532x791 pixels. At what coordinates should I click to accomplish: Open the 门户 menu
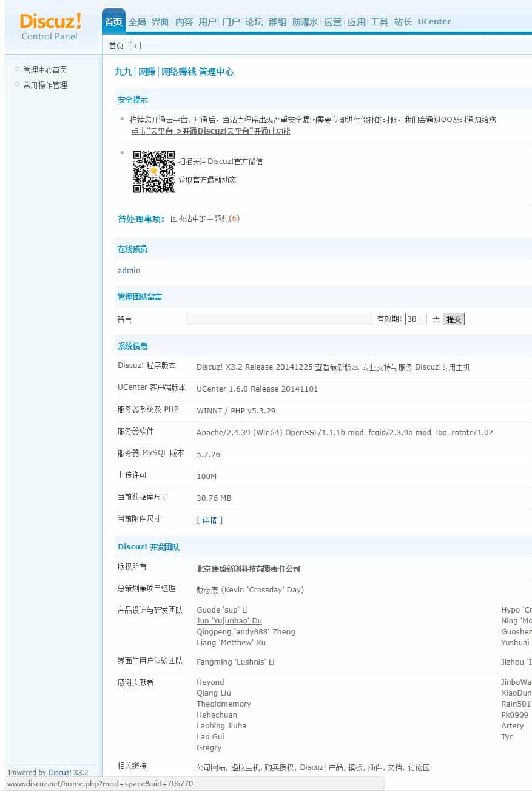(231, 22)
